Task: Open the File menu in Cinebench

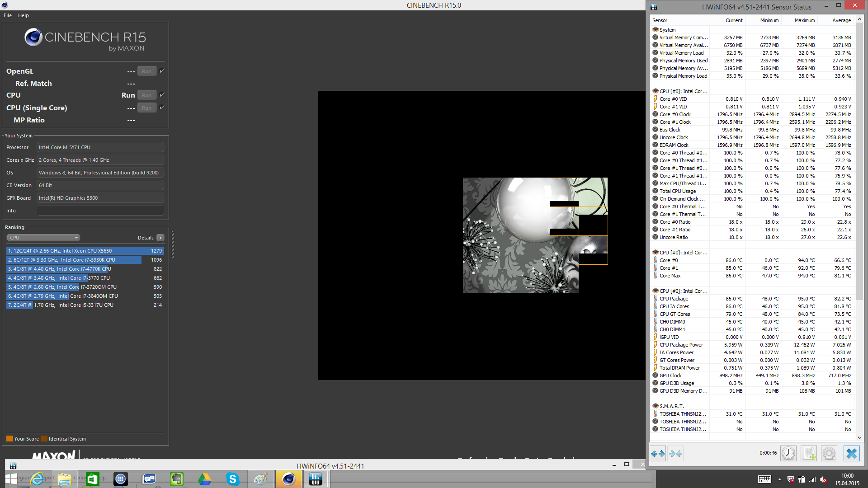Action: pyautogui.click(x=8, y=15)
